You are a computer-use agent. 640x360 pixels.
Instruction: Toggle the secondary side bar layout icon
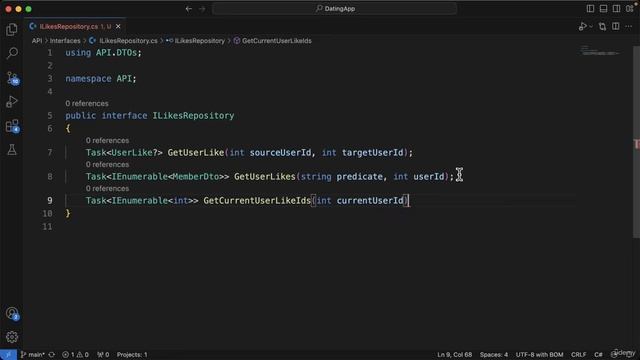click(616, 9)
